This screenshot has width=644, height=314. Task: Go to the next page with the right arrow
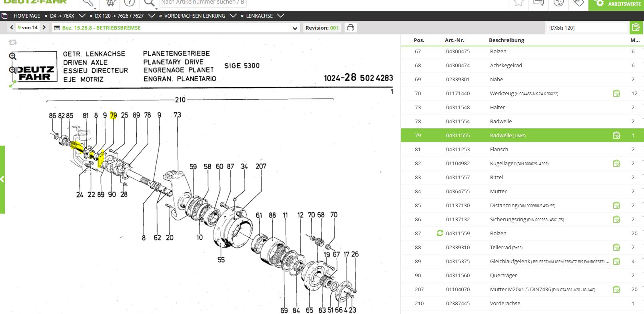point(44,28)
